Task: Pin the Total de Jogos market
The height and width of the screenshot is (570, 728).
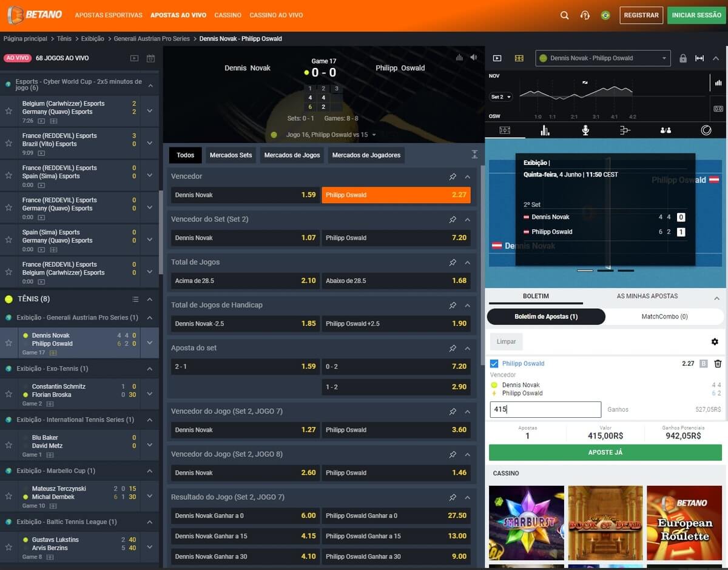Action: (453, 263)
